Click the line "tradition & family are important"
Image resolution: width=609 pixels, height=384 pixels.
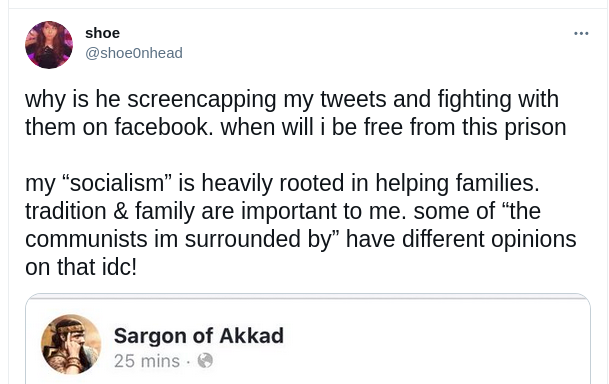283,211
